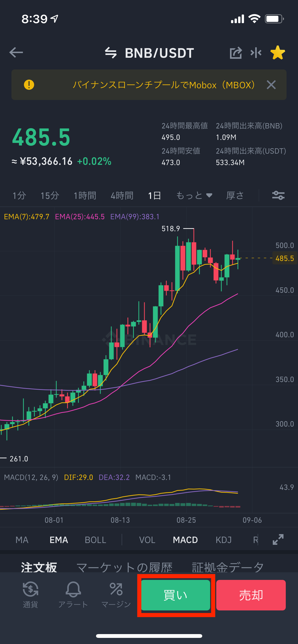Tap the 518.9 high price marker
The width and height of the screenshot is (298, 644).
[x=171, y=229]
